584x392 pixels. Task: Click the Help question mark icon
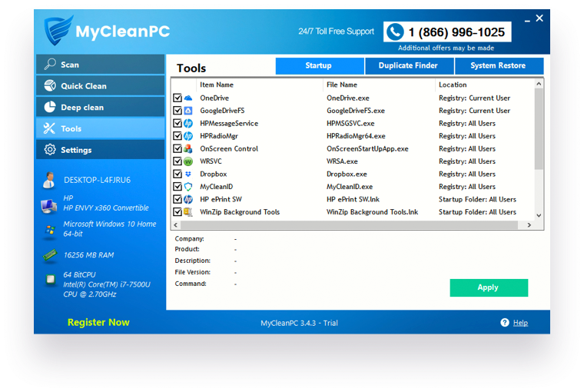505,323
